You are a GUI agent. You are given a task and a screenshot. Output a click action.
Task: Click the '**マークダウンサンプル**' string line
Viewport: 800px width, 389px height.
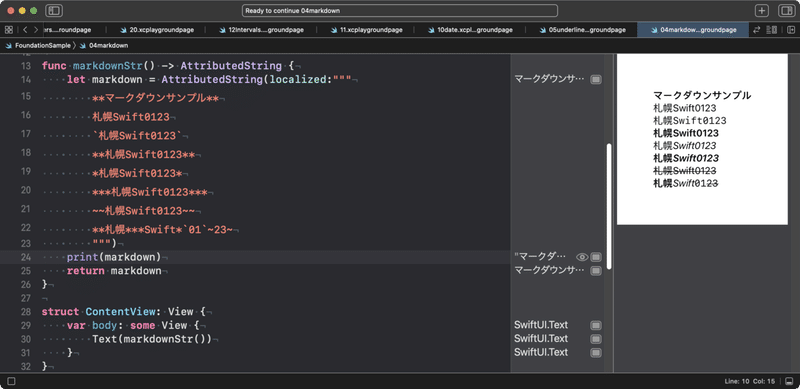tap(156, 98)
